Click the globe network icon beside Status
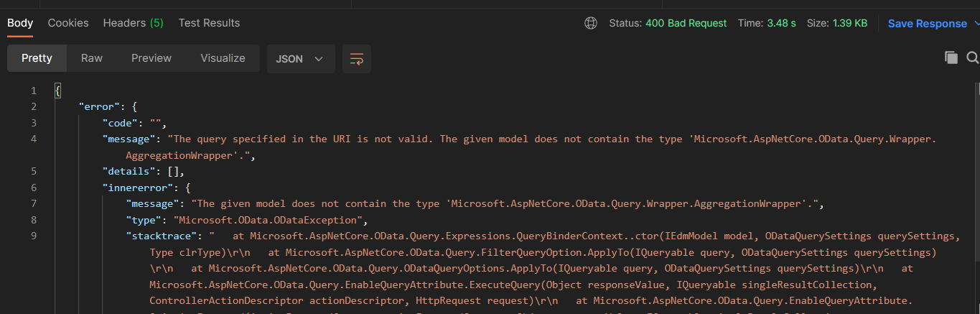Screen dimensions: 980x314 tap(591, 23)
